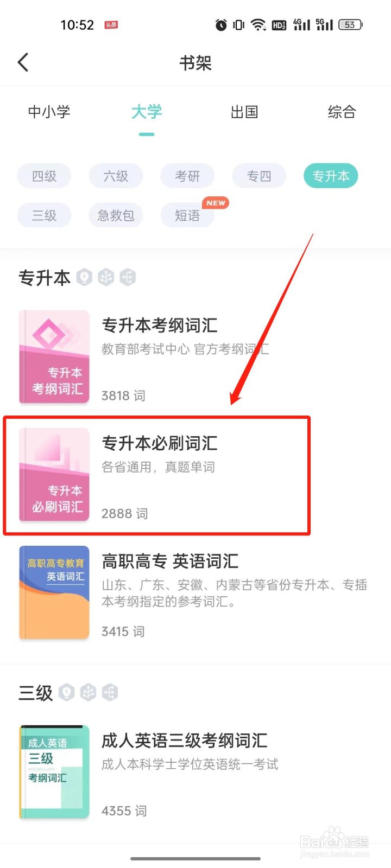The height and width of the screenshot is (868, 391).
Task: Open the 成人英语三级考纲词汇 book cover
Action: (x=54, y=771)
